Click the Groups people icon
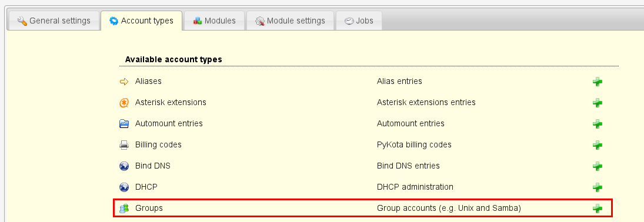Viewport: 644px width, 222px height. coord(124,208)
